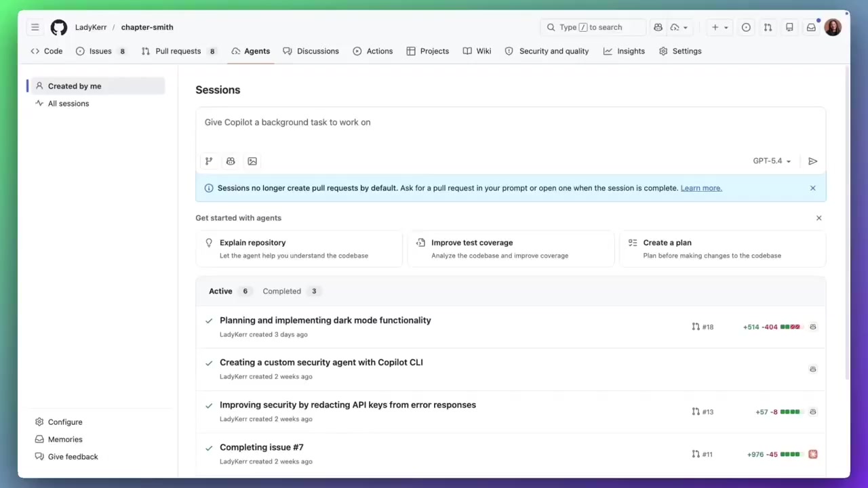Open the repositories icon in header
The width and height of the screenshot is (868, 488).
(789, 27)
